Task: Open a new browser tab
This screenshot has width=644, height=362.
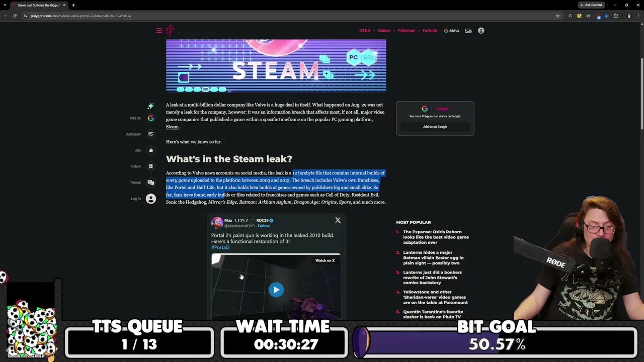Action: (x=73, y=5)
